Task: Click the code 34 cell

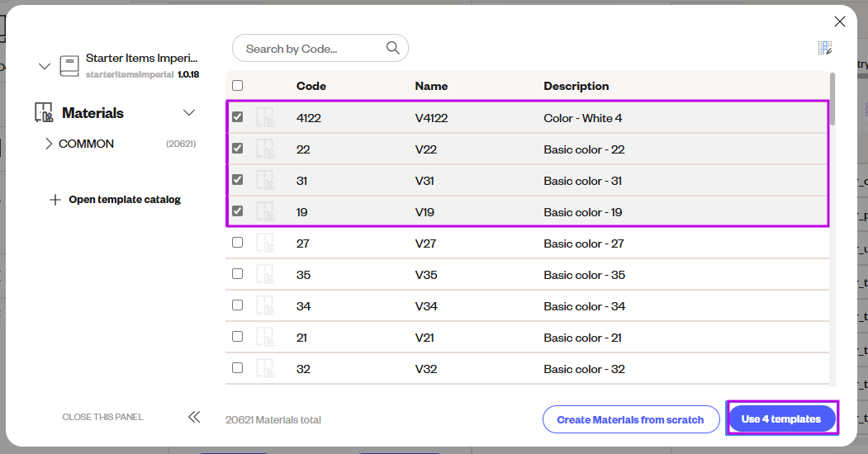Action: [303, 306]
